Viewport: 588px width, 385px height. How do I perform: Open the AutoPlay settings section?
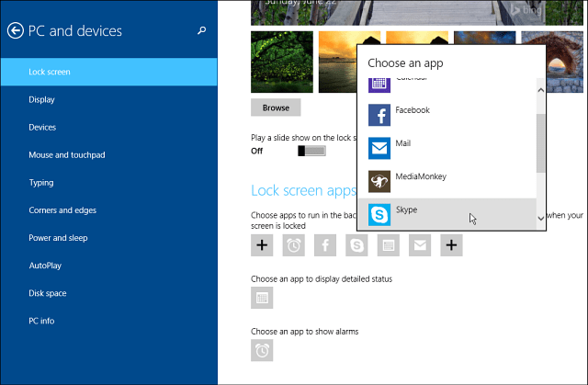click(x=108, y=266)
